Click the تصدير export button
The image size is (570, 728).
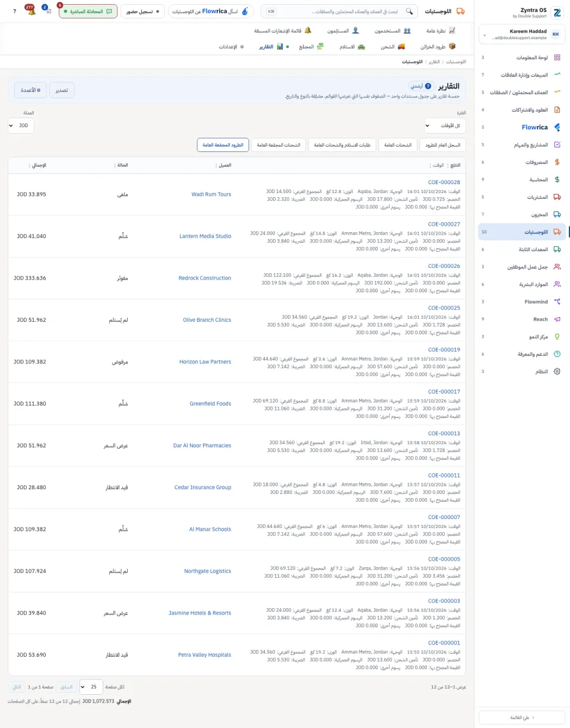[x=62, y=90]
